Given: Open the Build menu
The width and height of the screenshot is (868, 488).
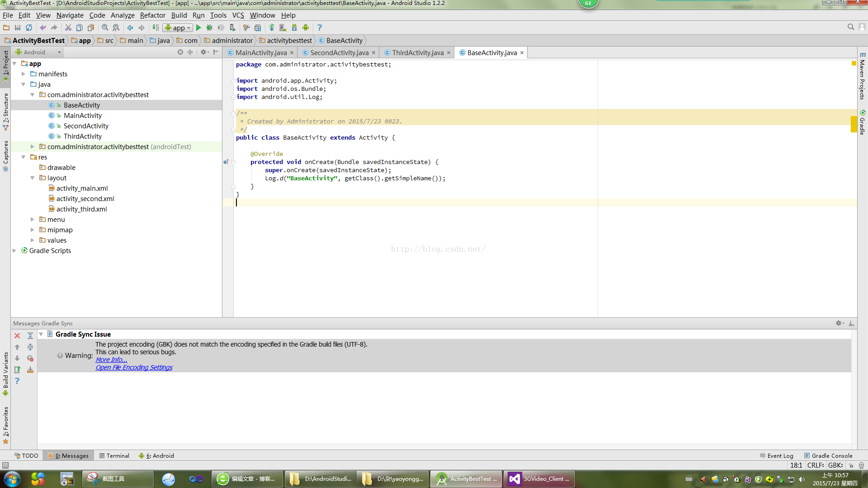Looking at the screenshot, I should (179, 15).
